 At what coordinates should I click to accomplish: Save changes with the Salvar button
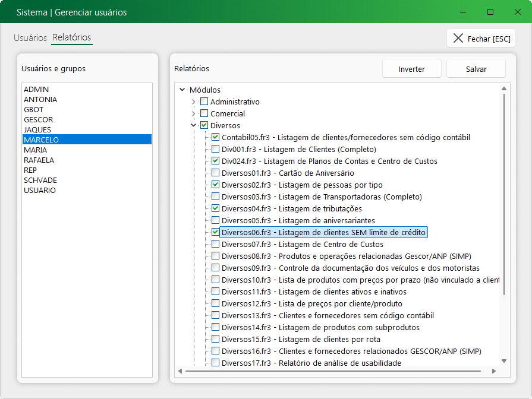point(476,69)
